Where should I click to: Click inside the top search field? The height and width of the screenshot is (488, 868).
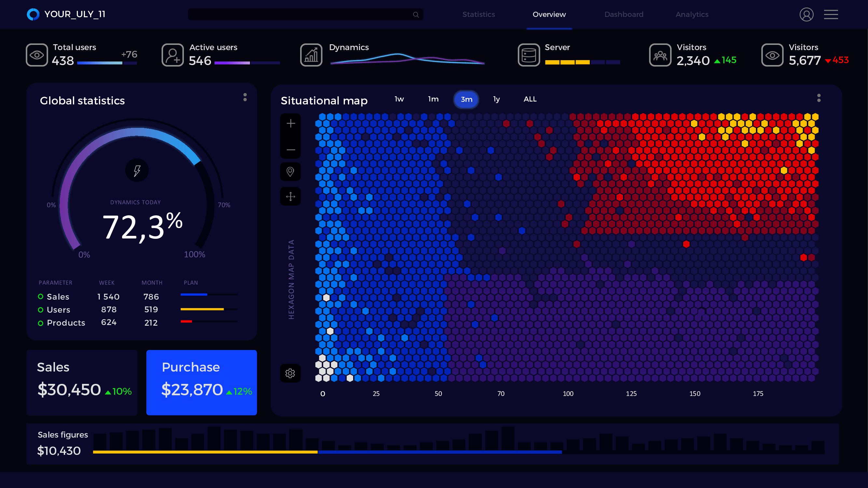pyautogui.click(x=305, y=15)
